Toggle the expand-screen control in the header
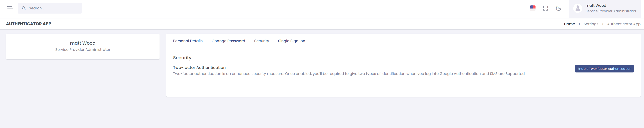 (x=545, y=8)
